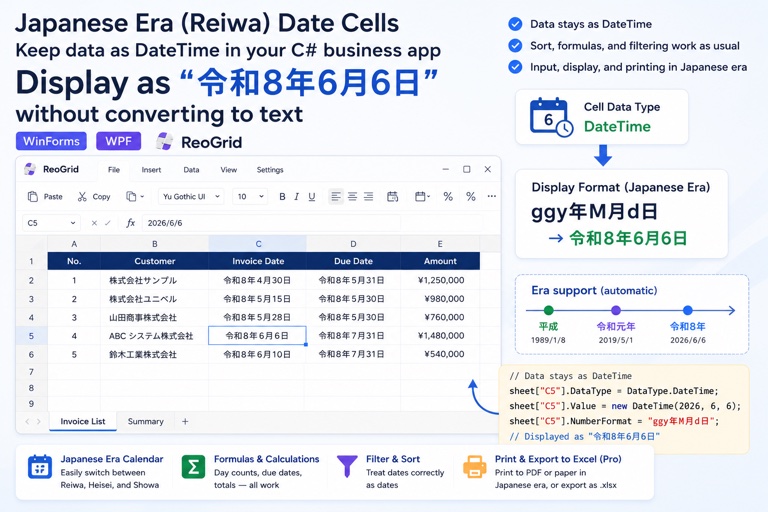Viewport: 768px width, 512px height.
Task: Open the more options ellipsis
Action: 492,196
